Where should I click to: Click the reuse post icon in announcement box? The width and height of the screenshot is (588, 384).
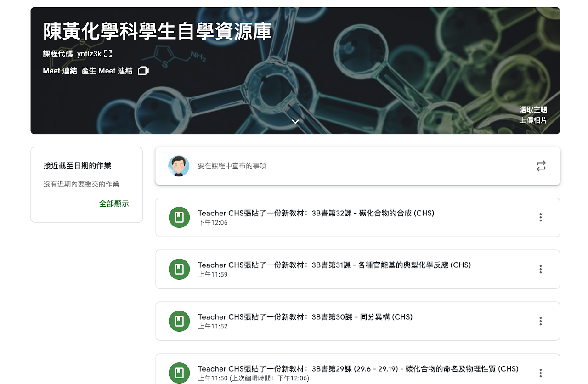point(541,166)
